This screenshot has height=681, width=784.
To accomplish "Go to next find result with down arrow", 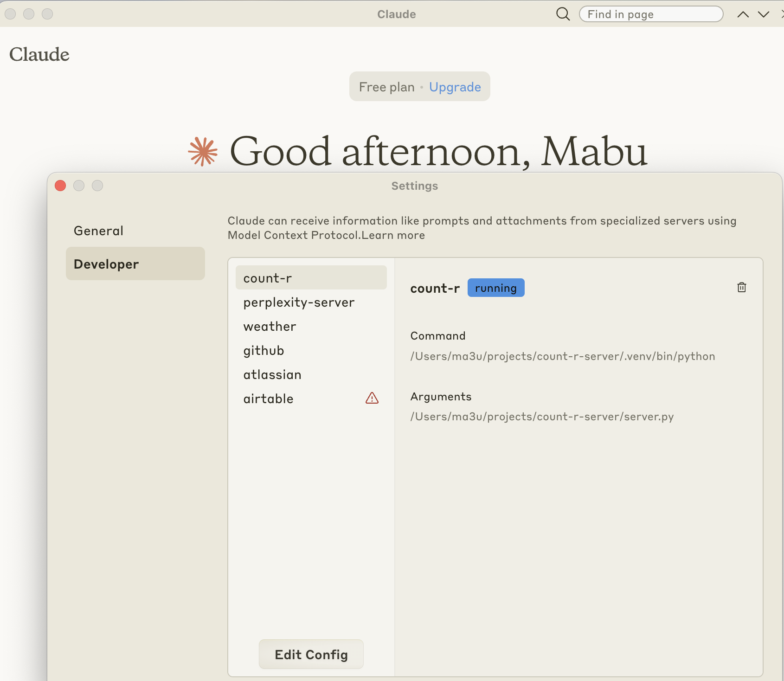I will click(x=764, y=14).
